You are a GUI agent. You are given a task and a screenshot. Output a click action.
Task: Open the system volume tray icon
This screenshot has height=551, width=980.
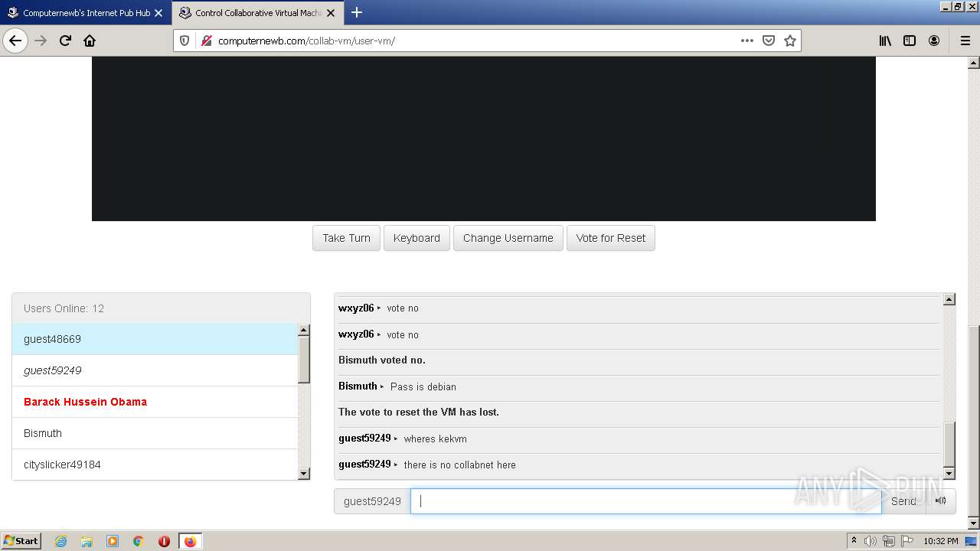pos(871,541)
